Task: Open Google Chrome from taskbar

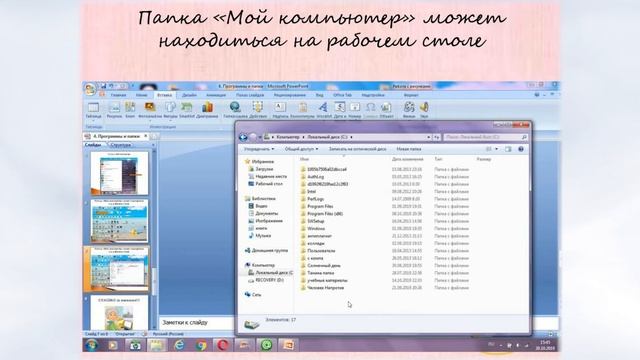Action: coord(200,345)
